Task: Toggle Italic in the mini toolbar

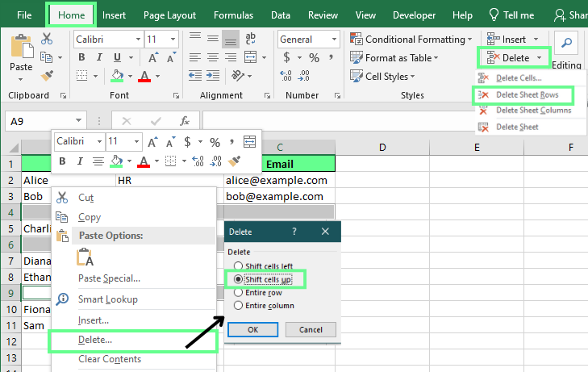Action: [x=80, y=161]
